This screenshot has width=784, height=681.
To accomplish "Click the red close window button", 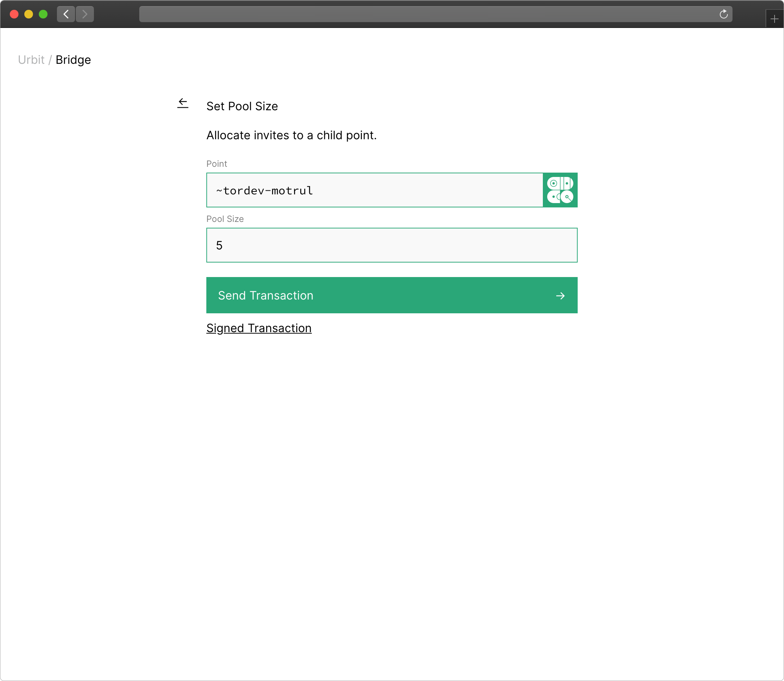I will tap(14, 14).
